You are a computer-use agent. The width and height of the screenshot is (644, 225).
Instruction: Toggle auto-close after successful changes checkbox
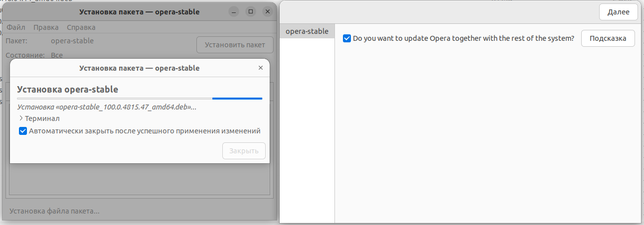tap(23, 131)
